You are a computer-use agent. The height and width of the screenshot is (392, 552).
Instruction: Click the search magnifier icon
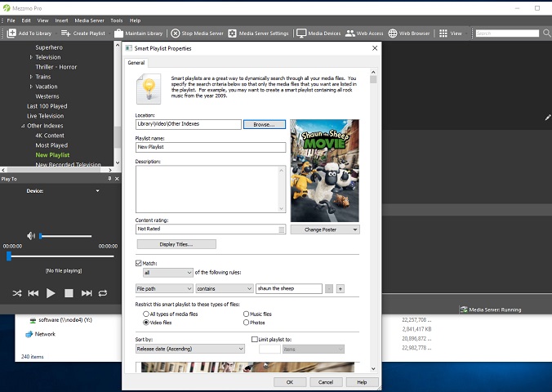pyautogui.click(x=547, y=33)
